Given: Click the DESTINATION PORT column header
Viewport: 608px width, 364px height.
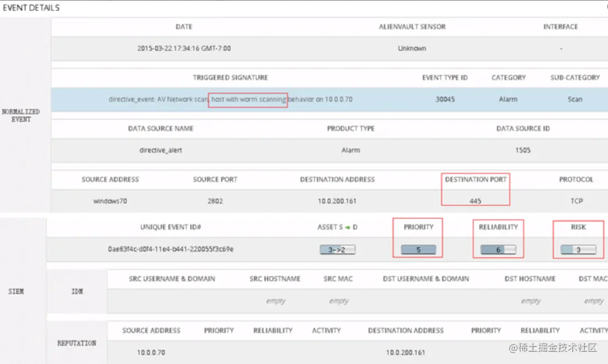Looking at the screenshot, I should [x=476, y=179].
